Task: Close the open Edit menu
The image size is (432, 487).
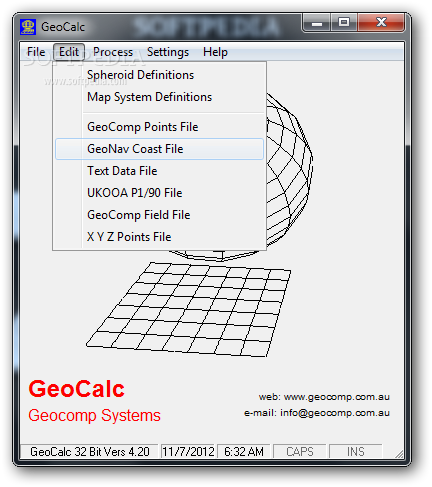Action: (69, 52)
